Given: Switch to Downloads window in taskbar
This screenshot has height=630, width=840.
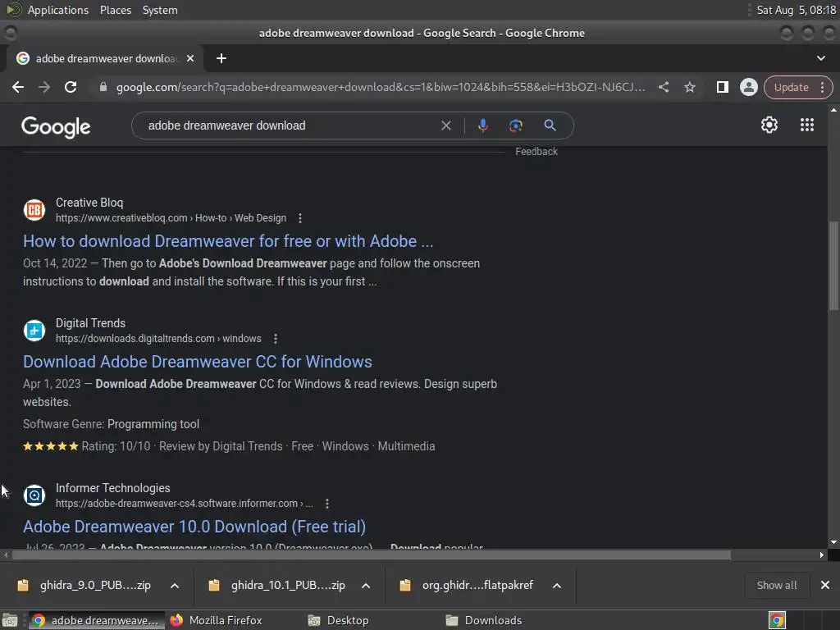Looking at the screenshot, I should 485,620.
